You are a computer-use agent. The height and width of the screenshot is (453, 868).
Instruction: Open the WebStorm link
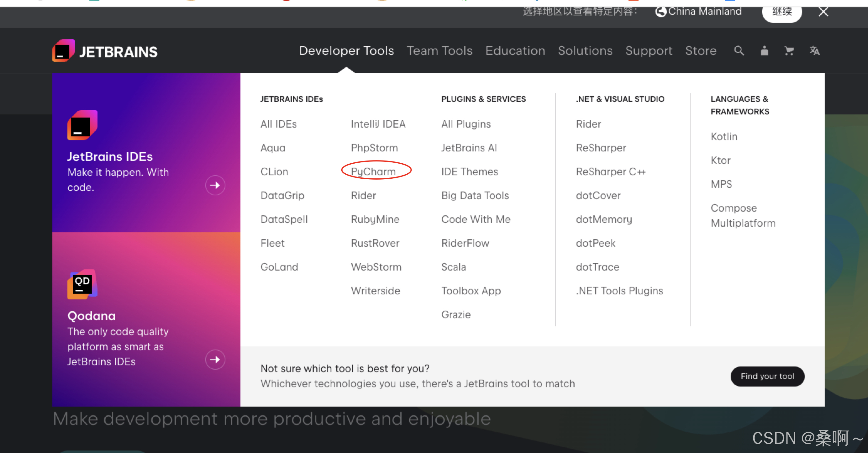376,267
